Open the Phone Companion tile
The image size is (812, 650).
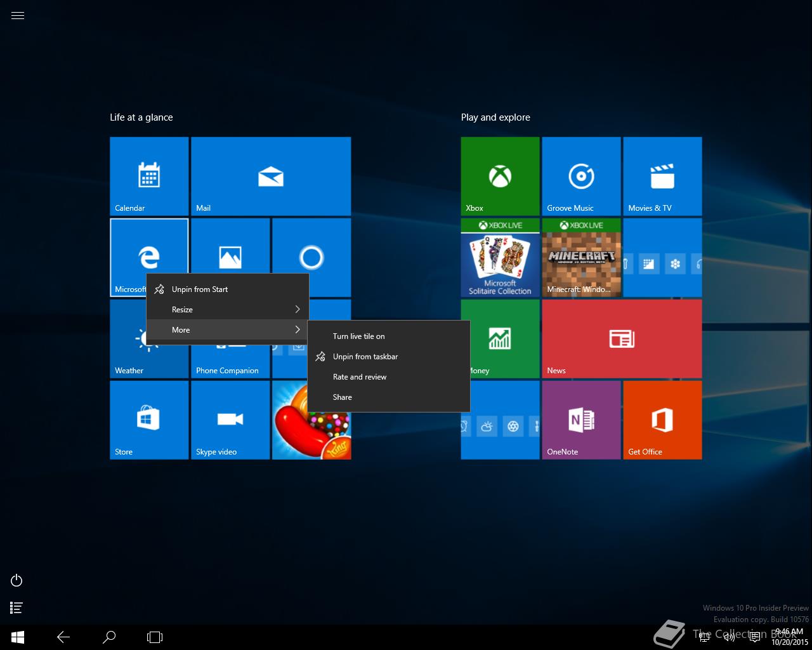[230, 362]
